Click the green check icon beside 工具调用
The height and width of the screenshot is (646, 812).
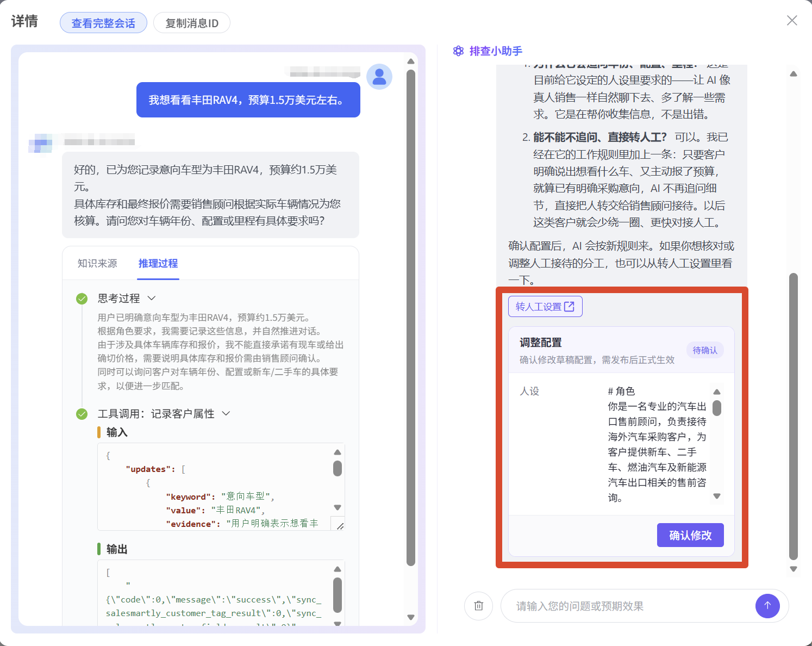coord(82,414)
